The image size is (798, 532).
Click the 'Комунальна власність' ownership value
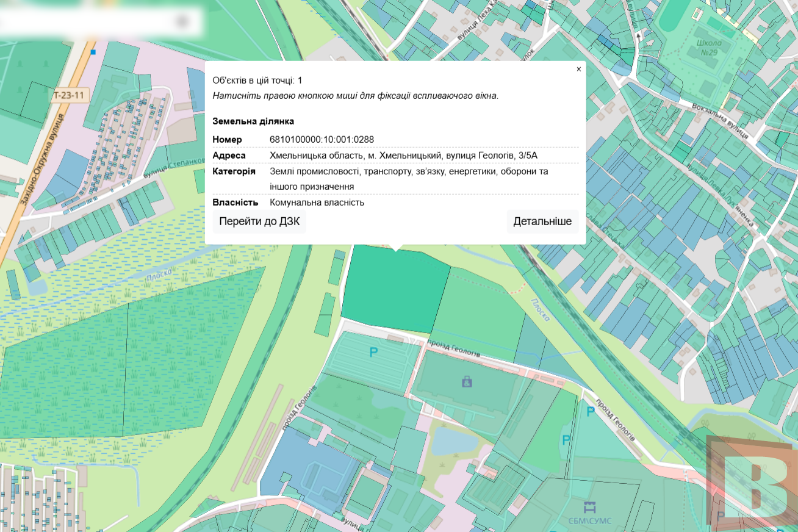point(317,203)
